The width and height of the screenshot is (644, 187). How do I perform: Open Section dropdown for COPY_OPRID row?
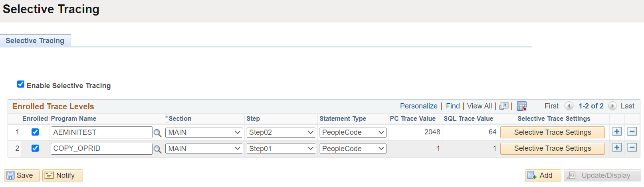(204, 149)
